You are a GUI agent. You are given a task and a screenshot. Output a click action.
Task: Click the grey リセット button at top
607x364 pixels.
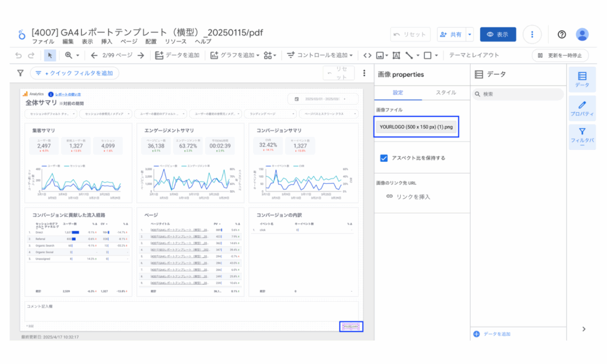(410, 34)
